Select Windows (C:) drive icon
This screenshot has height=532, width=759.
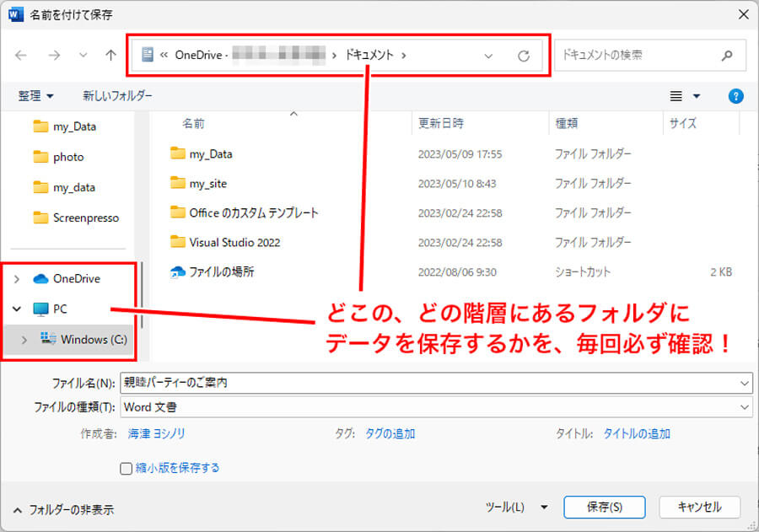pyautogui.click(x=48, y=338)
